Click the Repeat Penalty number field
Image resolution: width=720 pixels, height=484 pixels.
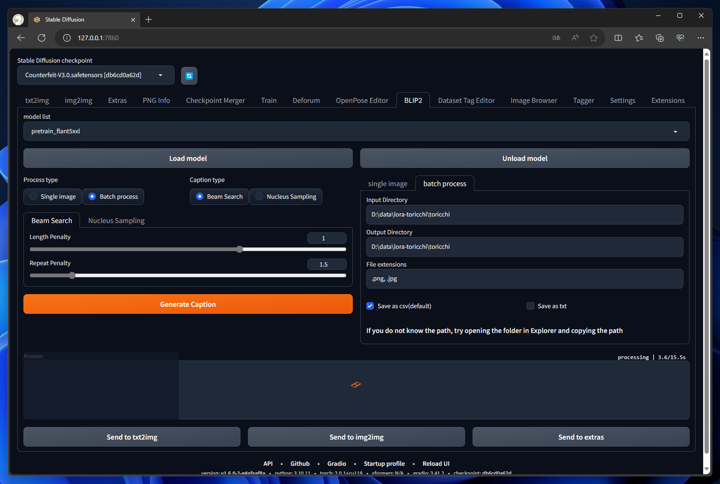[326, 264]
